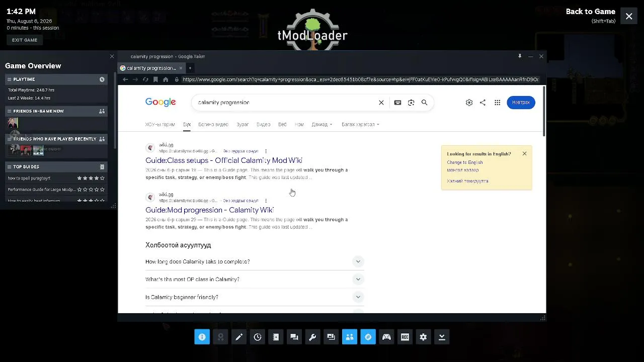Expand 'How long does Calamity take' question
The width and height of the screenshot is (644, 362).
point(255,261)
